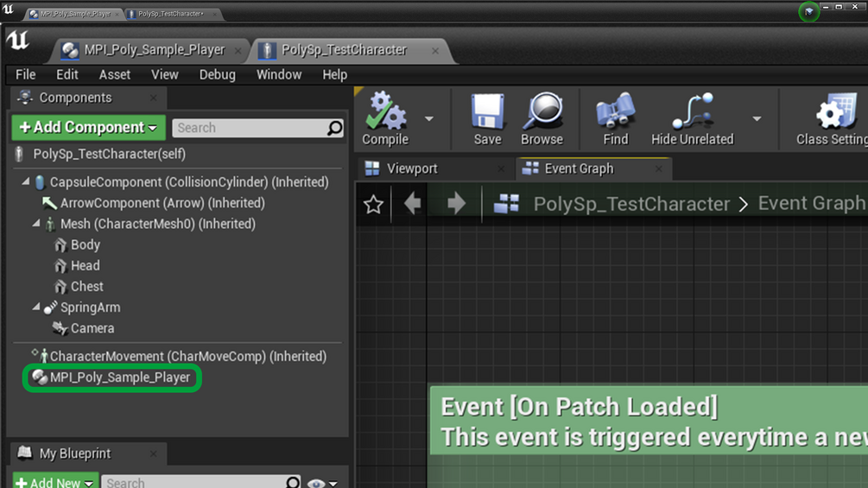Screen dimensions: 868x488
Task: Select the Body component icon
Action: [60, 245]
